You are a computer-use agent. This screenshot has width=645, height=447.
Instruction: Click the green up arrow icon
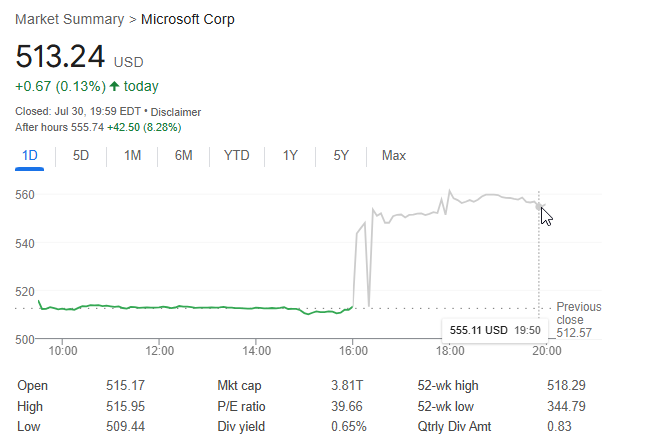pyautogui.click(x=115, y=86)
